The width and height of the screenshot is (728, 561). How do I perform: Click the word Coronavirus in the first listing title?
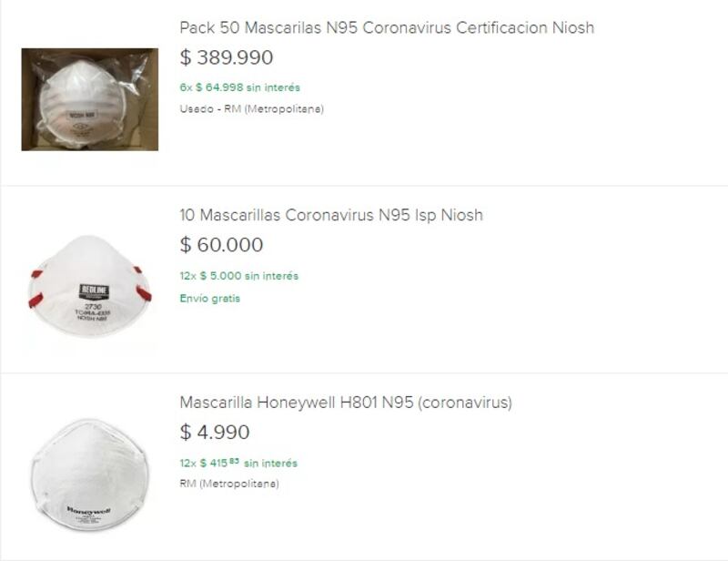pos(407,27)
